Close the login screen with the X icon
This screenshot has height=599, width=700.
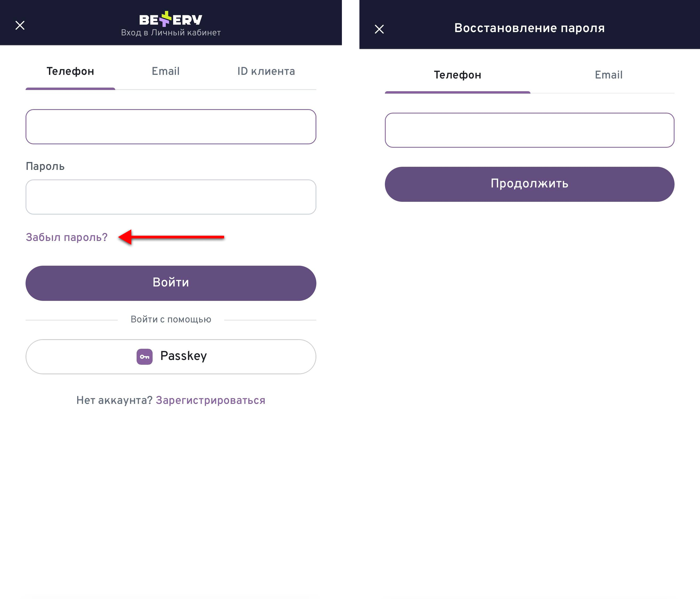point(20,25)
